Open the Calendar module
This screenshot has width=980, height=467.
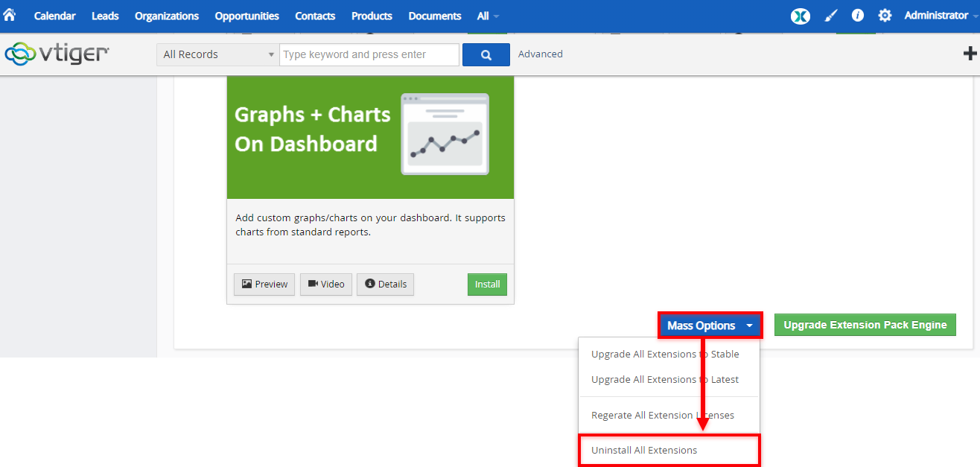point(54,16)
